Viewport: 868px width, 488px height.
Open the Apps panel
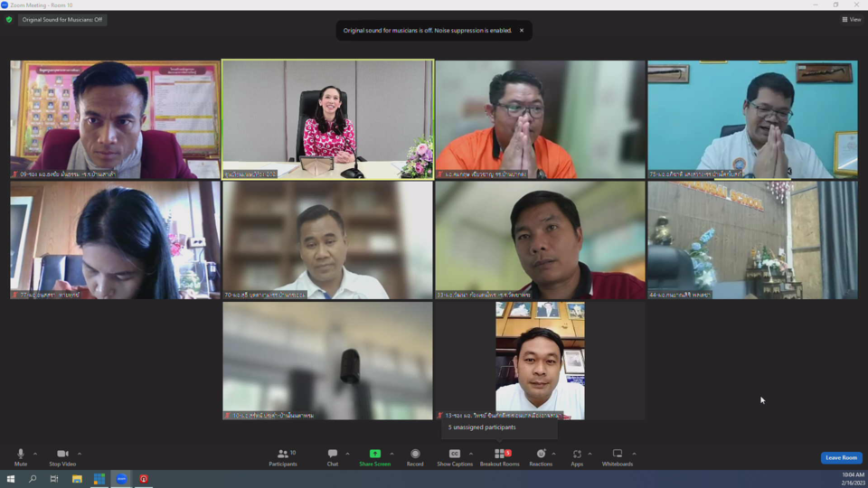click(577, 456)
